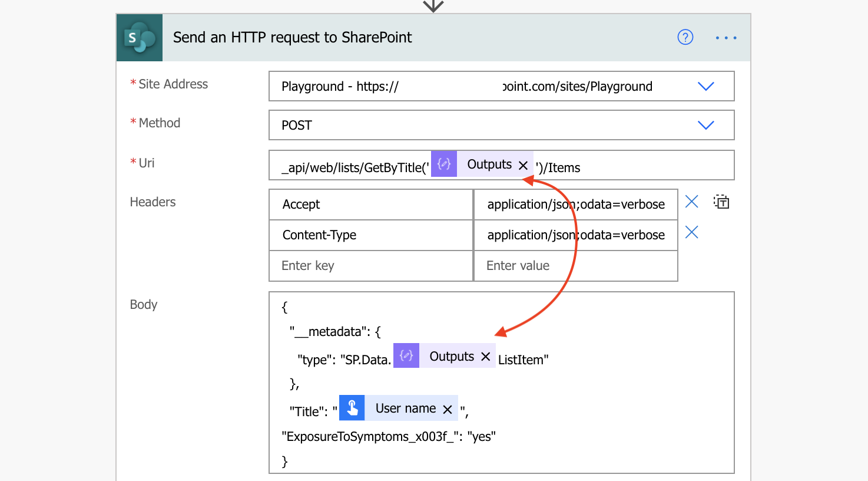Open help for the SharePoint action

click(x=685, y=37)
